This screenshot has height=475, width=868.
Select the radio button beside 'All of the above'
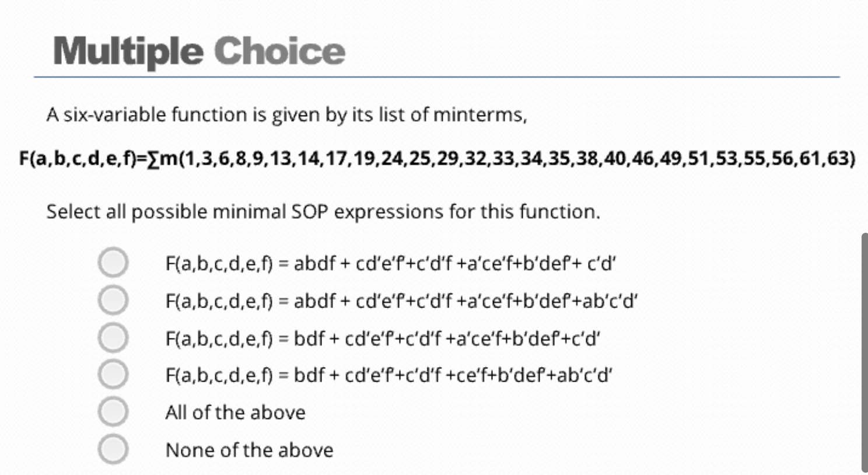(113, 413)
